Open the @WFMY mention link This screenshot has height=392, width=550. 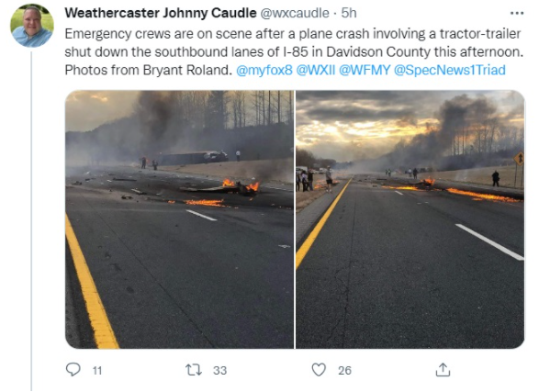point(365,70)
